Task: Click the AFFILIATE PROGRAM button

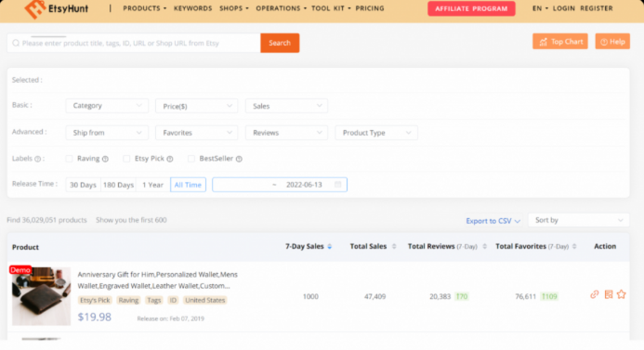Action: coord(471,8)
